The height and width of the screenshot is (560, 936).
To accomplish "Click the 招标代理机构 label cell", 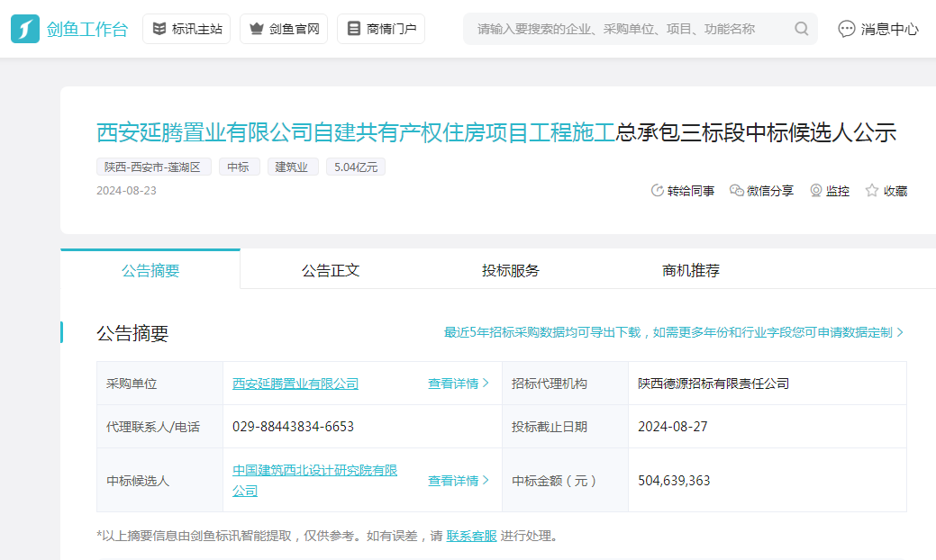I will click(x=565, y=384).
